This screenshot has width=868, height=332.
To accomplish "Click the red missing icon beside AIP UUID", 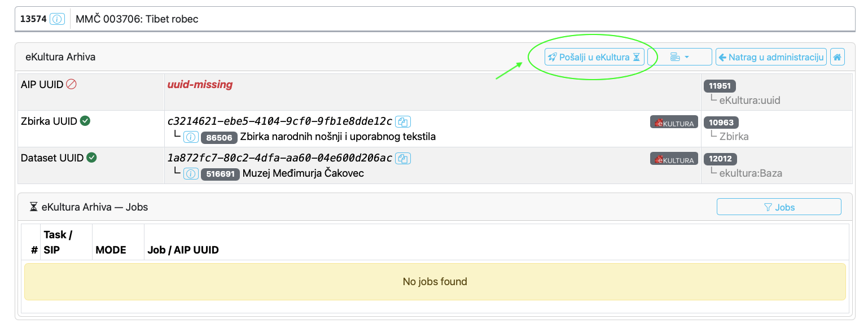I will [71, 84].
